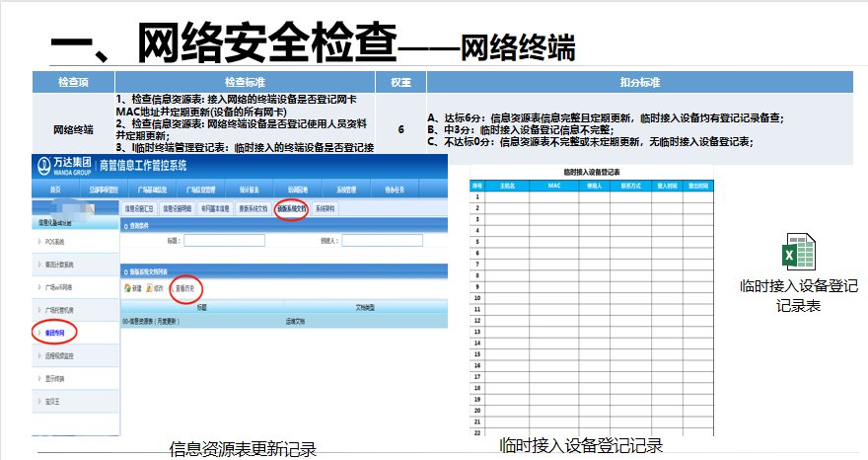Open the 培训园地 menu item
The image size is (868, 460).
pyautogui.click(x=298, y=190)
